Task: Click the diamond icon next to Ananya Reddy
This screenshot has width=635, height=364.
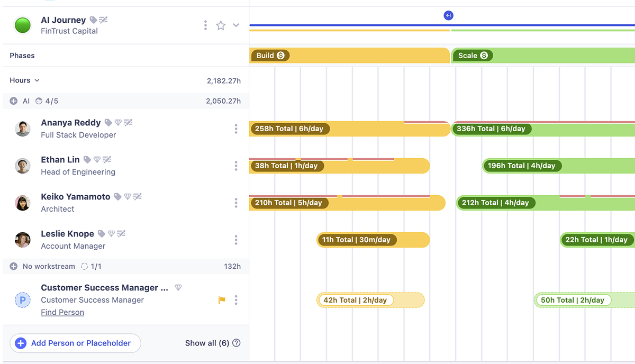Action: click(x=118, y=123)
